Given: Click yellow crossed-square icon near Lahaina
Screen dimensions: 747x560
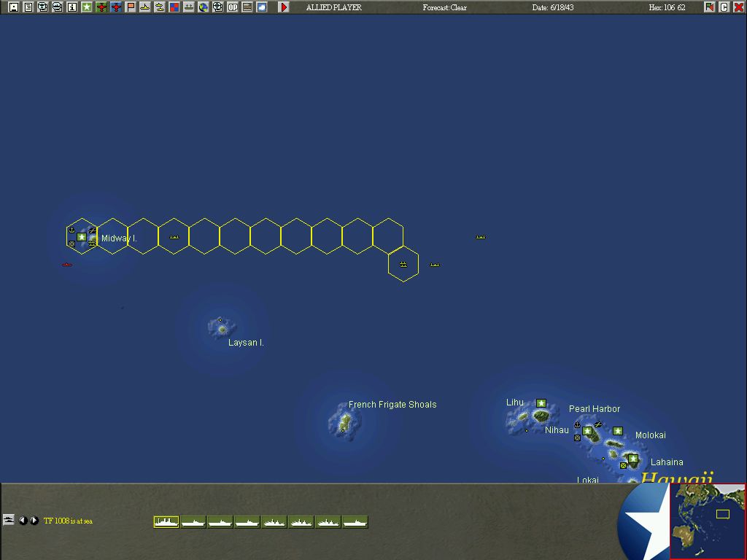Looking at the screenshot, I should tap(623, 465).
